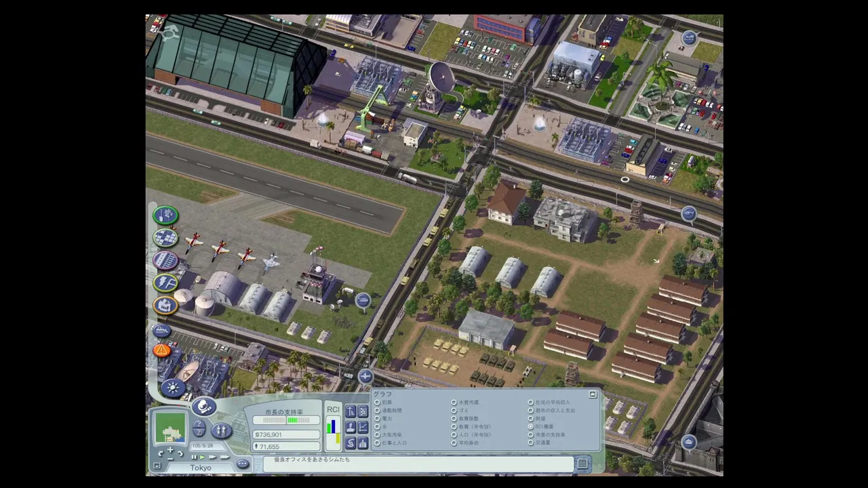Click the mayor approval rating bar

pyautogui.click(x=286, y=420)
